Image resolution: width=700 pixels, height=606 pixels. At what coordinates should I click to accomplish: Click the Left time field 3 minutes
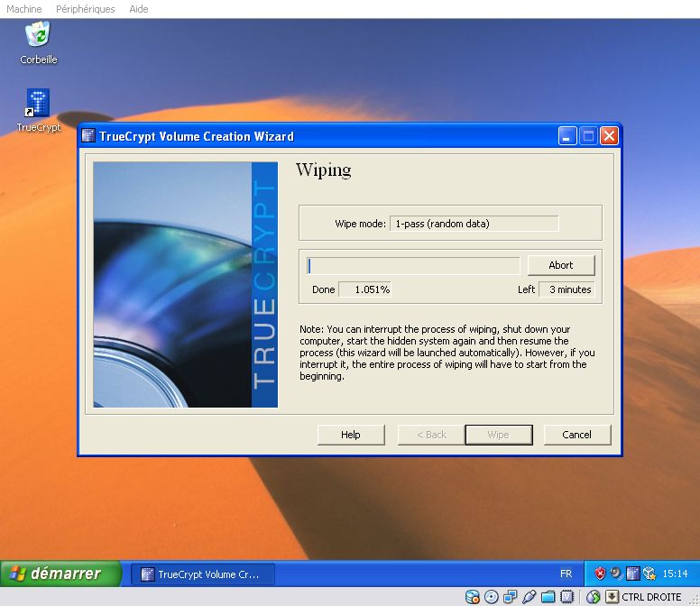coord(566,289)
